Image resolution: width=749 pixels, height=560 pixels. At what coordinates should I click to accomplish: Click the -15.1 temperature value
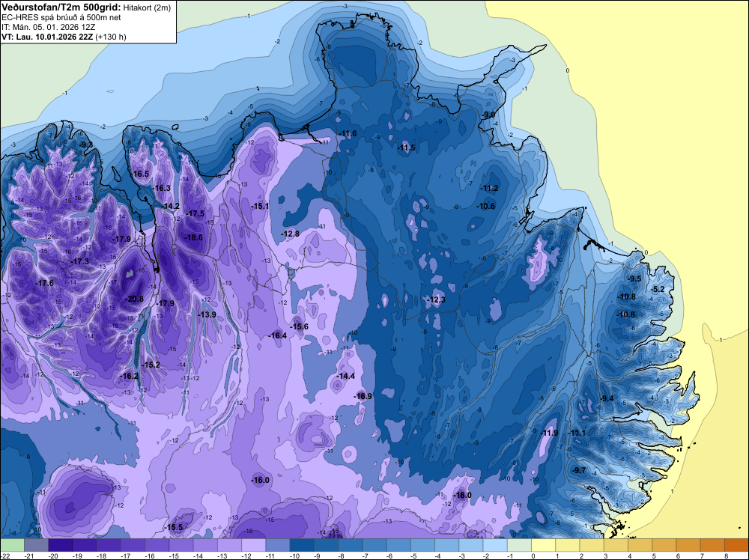tap(260, 206)
